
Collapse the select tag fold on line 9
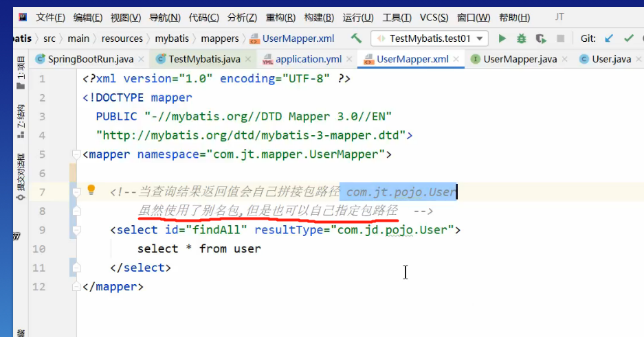point(76,230)
